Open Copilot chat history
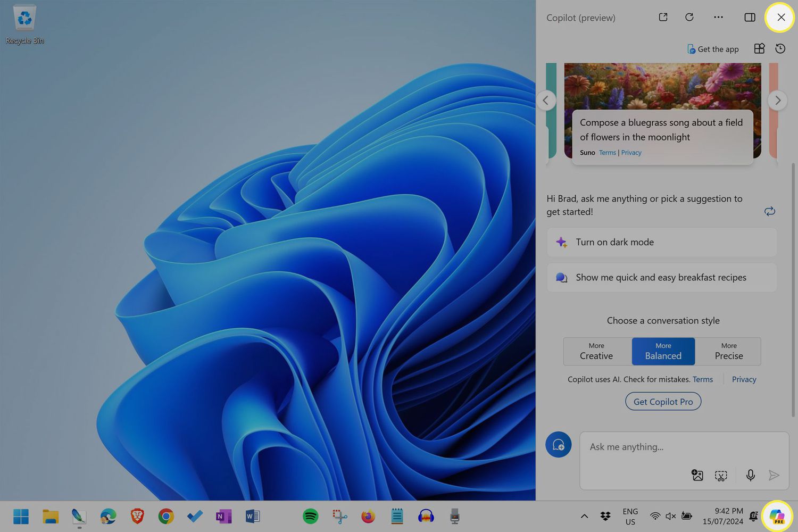 [x=780, y=49]
